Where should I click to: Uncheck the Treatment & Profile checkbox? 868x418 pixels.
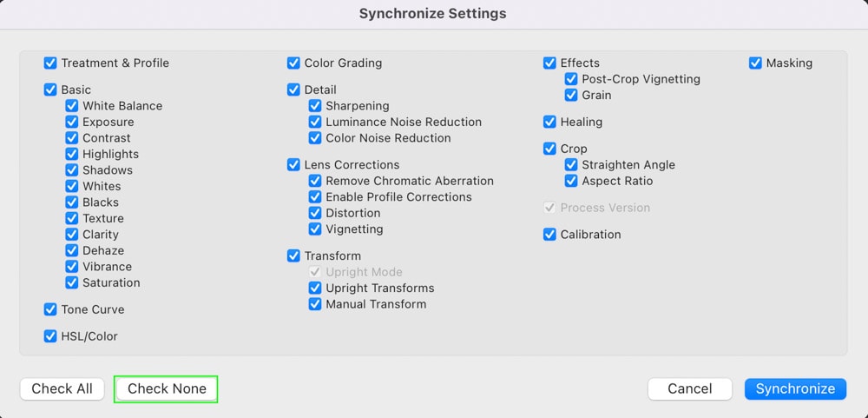(x=50, y=63)
